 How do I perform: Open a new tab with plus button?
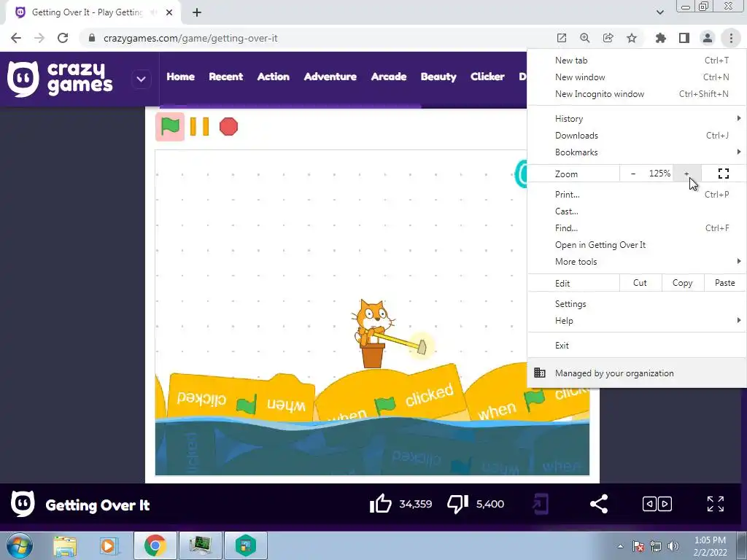tap(197, 12)
